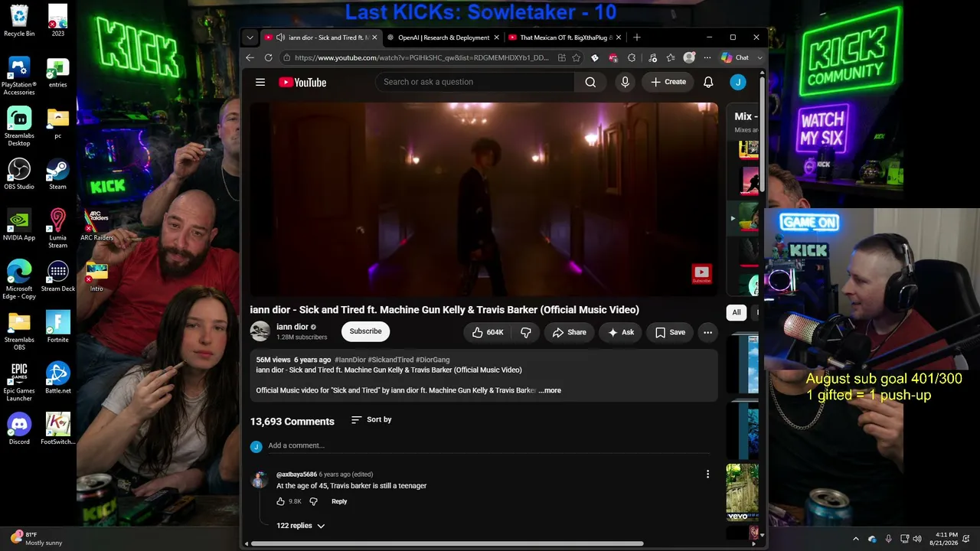Click the browser address bar URL
This screenshot has width=980, height=551.
[x=422, y=57]
